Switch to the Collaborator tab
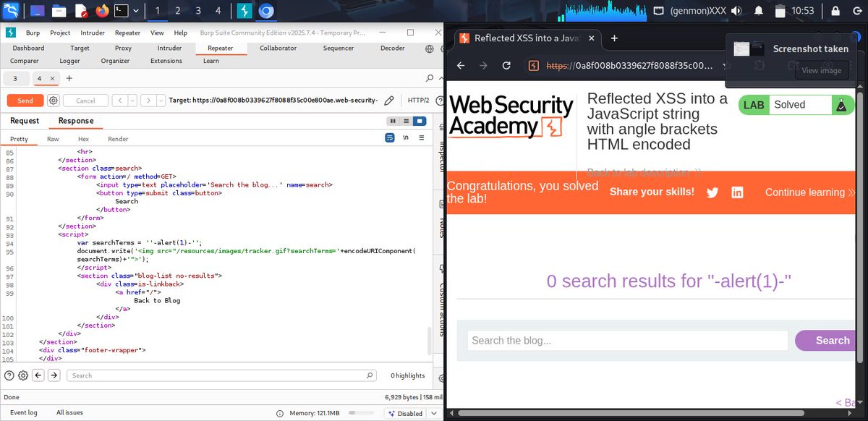The image size is (868, 421). point(278,48)
